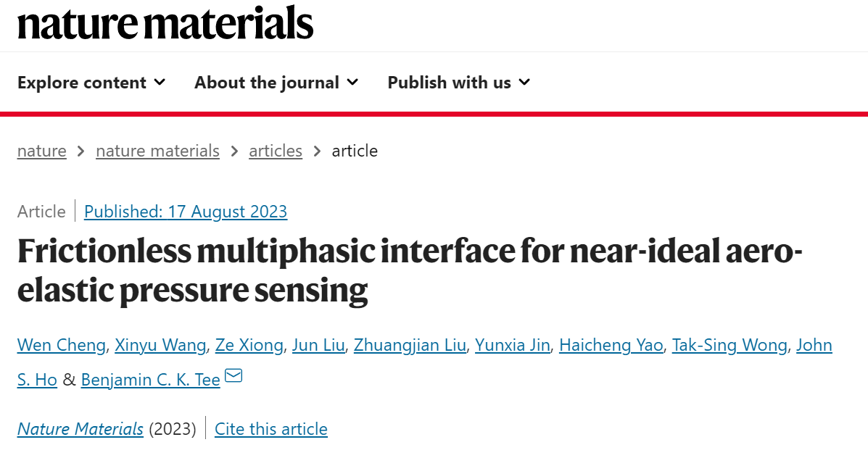
Task: Select author Tak-Sing Wong
Action: click(729, 345)
